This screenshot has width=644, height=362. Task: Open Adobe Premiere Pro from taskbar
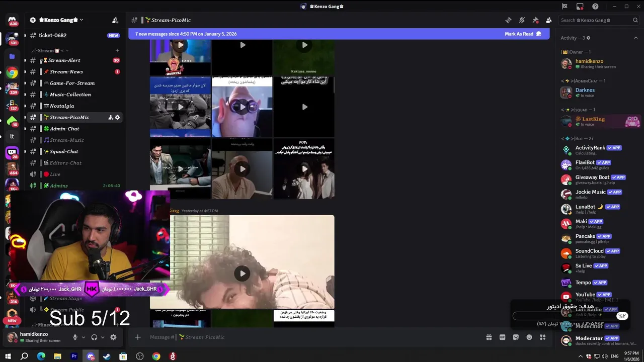pyautogui.click(x=74, y=356)
